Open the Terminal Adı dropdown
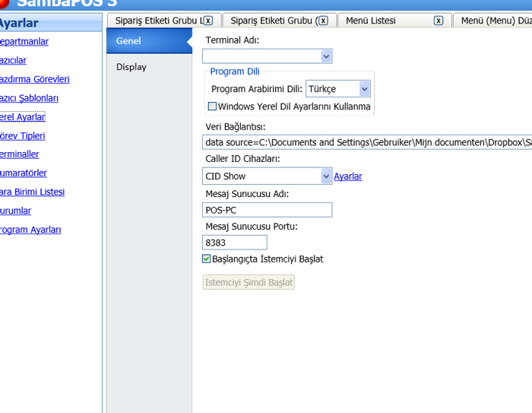Viewport: 532px width, 413px height. [326, 56]
